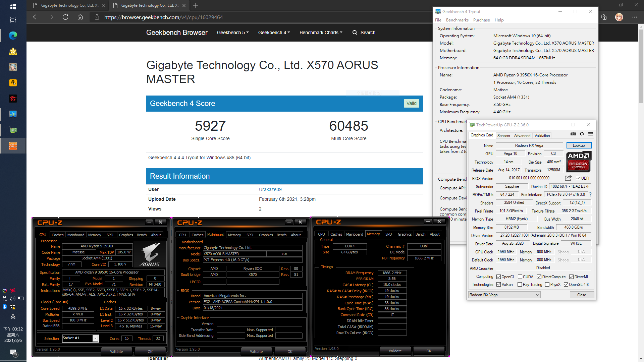Click the site lock icon in address bar
The image size is (644, 362).
pos(97,17)
